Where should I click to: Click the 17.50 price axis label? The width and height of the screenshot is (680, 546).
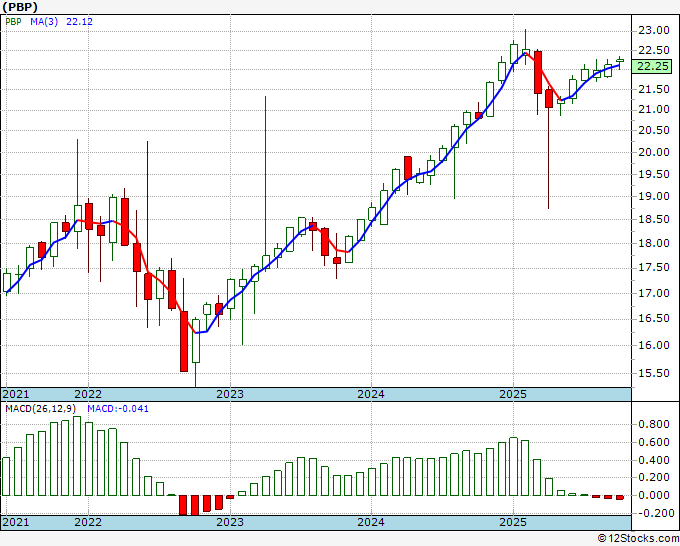[x=654, y=268]
